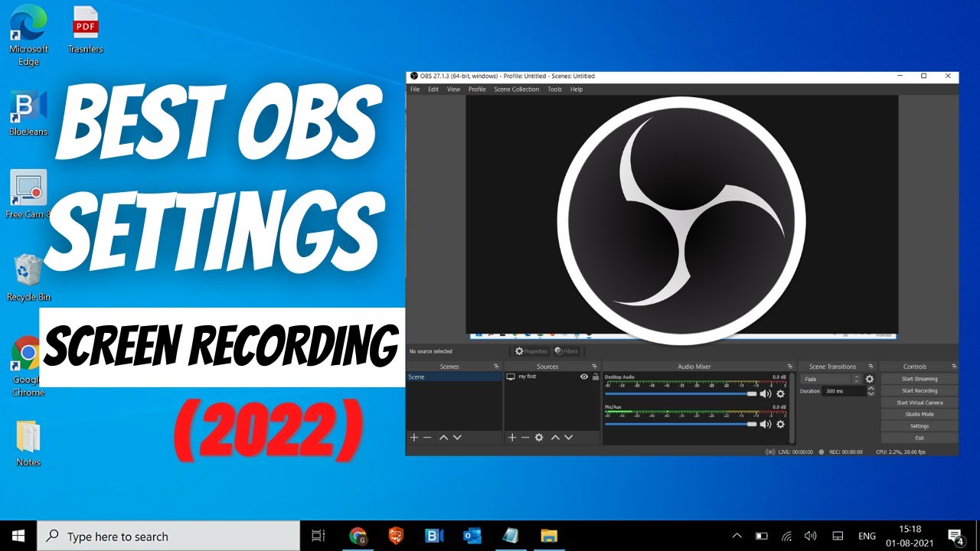Screen dimensions: 980x551
Task: Toggle visibility eye for 'my first' source
Action: pos(584,377)
